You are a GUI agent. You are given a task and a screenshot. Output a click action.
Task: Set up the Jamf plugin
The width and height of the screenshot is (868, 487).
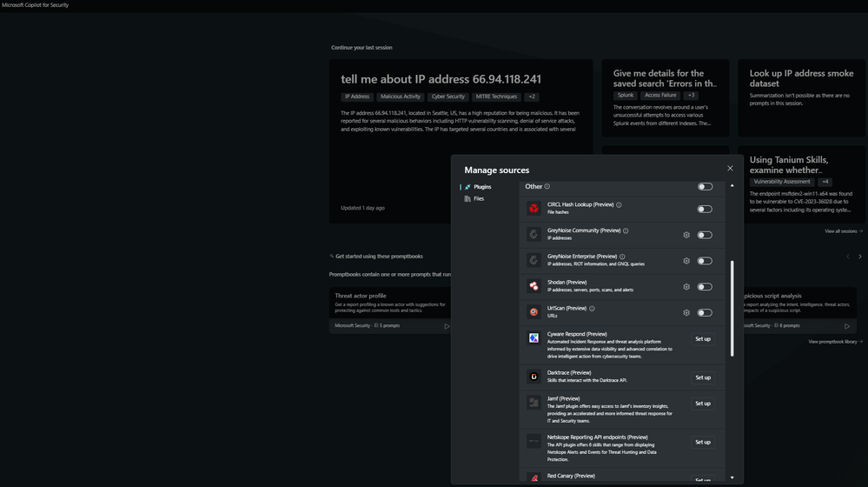coord(703,404)
